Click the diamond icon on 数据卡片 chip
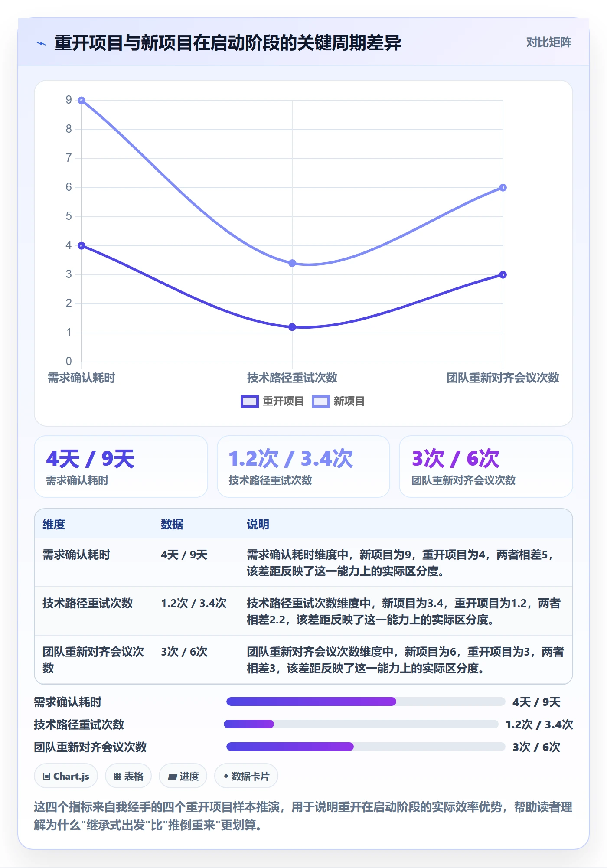 226,776
